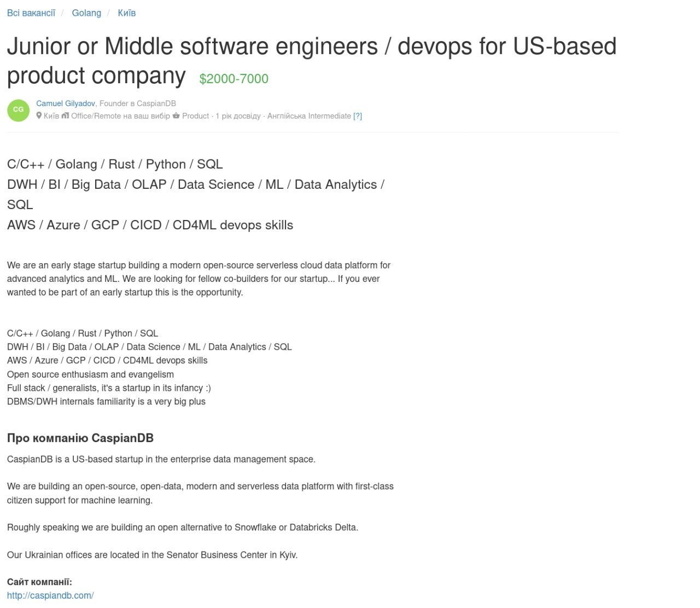Click the sentence mentioning Snowflake or Databricks Delta

(x=183, y=528)
